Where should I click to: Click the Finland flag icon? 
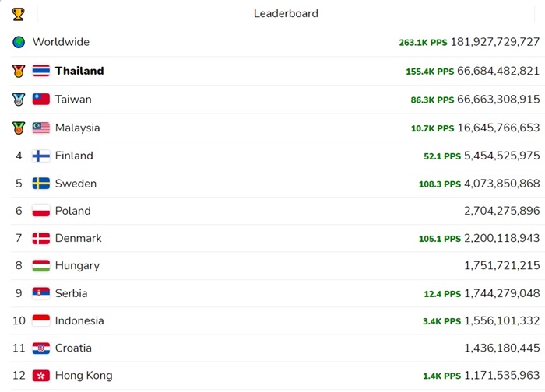point(41,156)
